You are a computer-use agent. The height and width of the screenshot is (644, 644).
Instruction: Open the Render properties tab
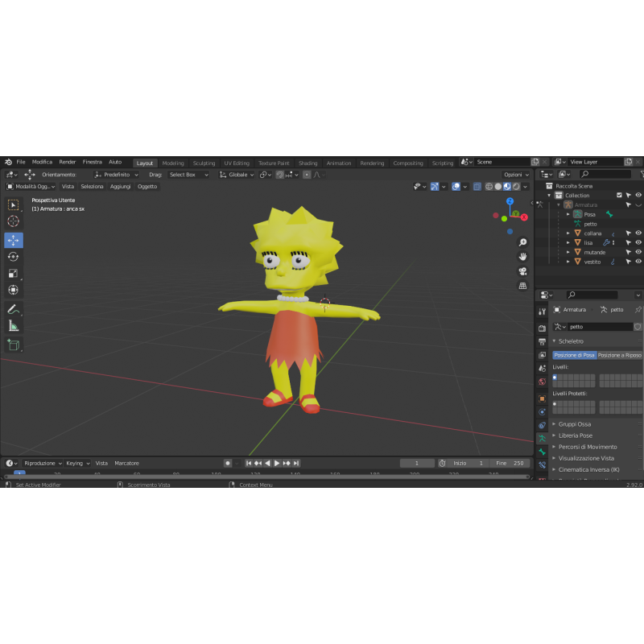(x=542, y=328)
